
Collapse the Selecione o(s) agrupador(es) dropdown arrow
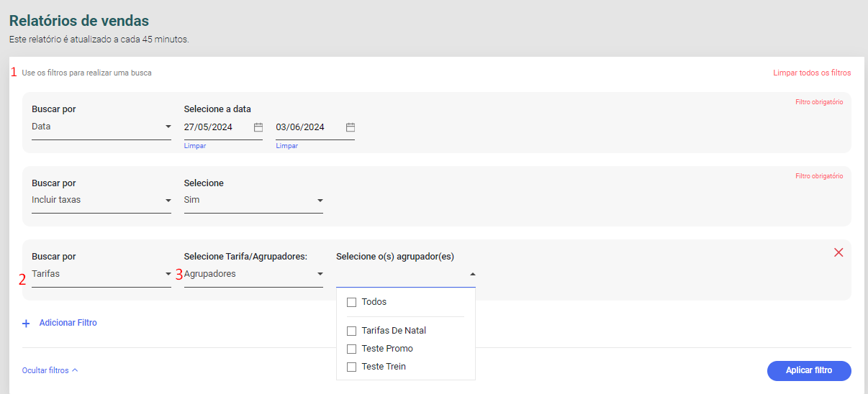[x=472, y=274]
